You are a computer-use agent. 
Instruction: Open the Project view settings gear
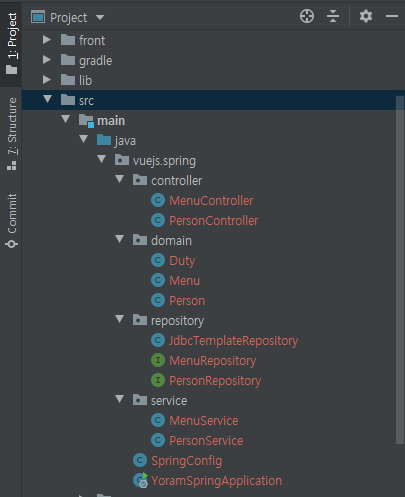pos(366,16)
